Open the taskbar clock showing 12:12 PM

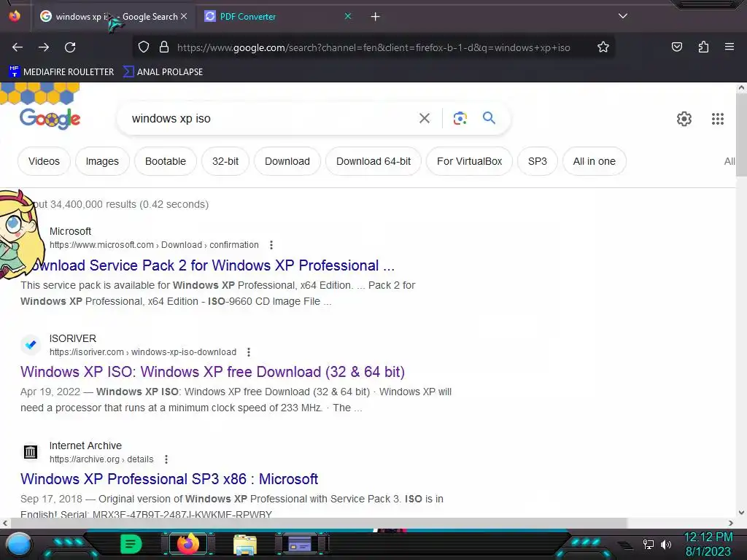coord(708,544)
